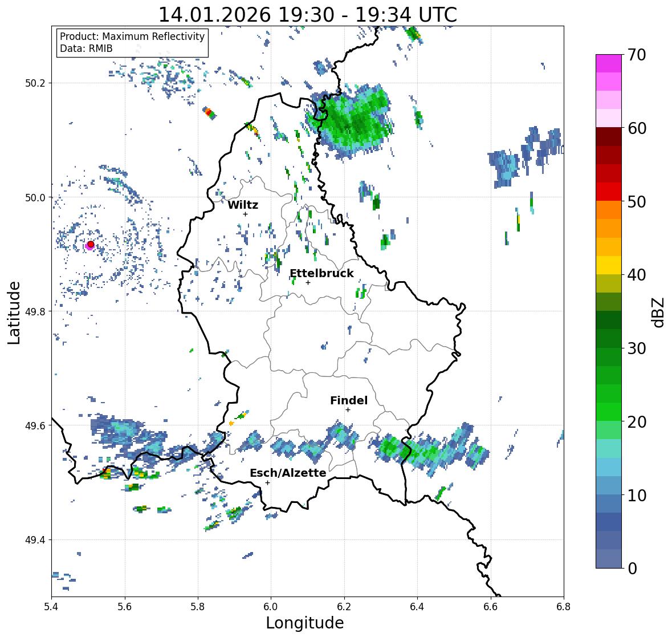Viewport: 672px width, 637px height.
Task: Click latitude tick label 50.0
Action: tap(35, 198)
